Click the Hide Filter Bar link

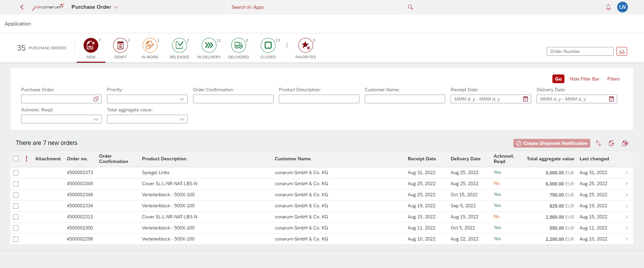584,79
